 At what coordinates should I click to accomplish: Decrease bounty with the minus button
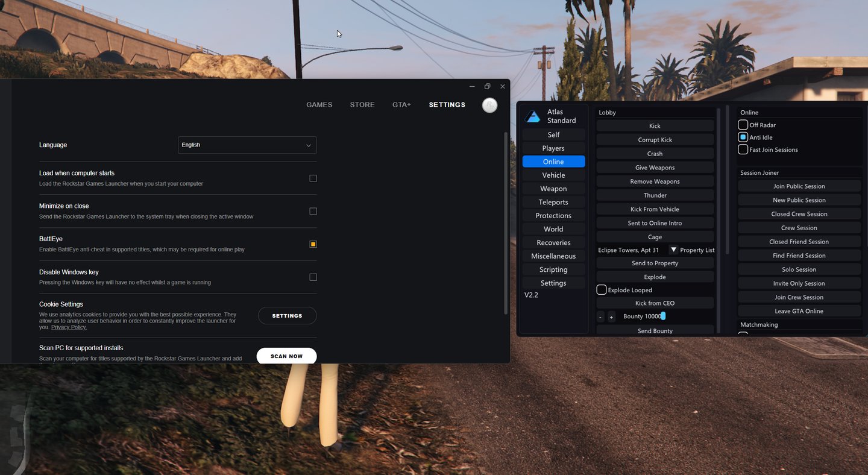click(600, 317)
